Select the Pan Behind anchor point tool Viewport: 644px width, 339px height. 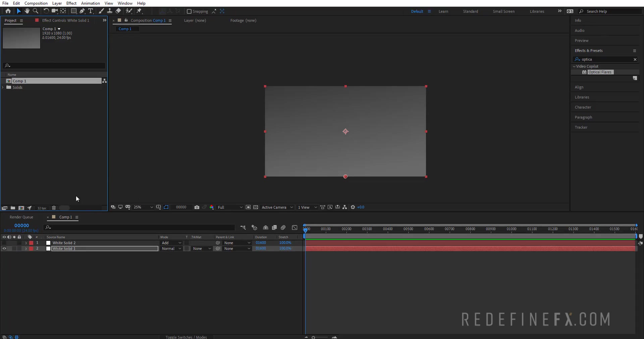click(63, 11)
